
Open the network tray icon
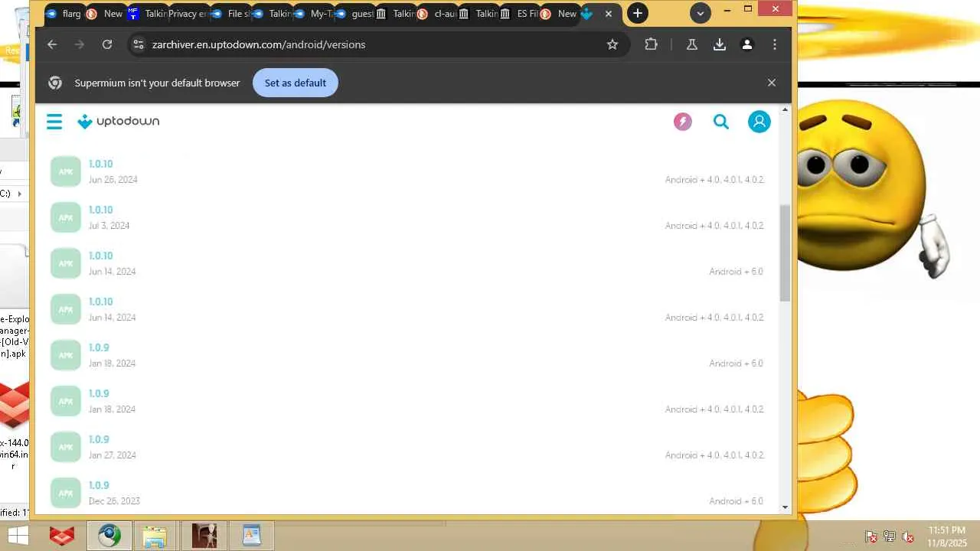(x=889, y=536)
